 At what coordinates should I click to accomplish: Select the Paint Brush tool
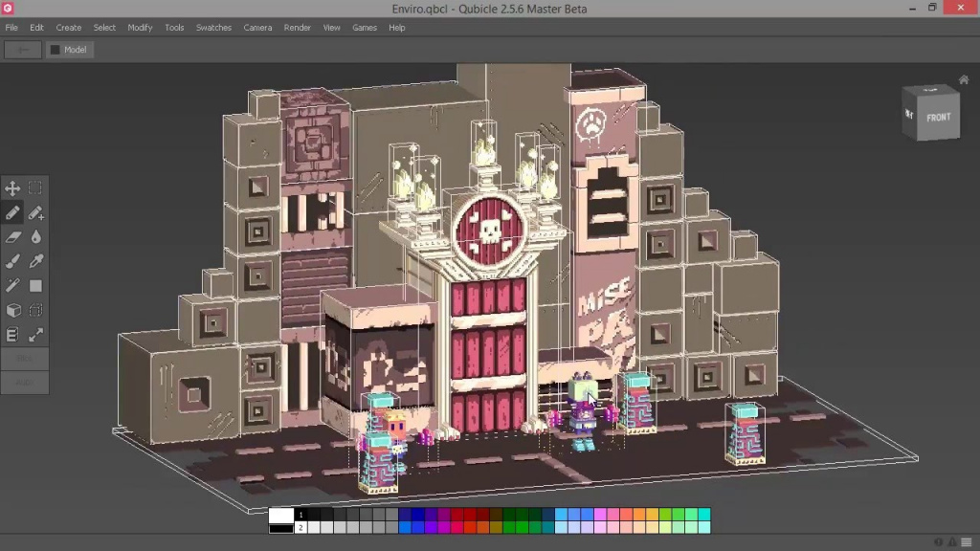point(12,261)
